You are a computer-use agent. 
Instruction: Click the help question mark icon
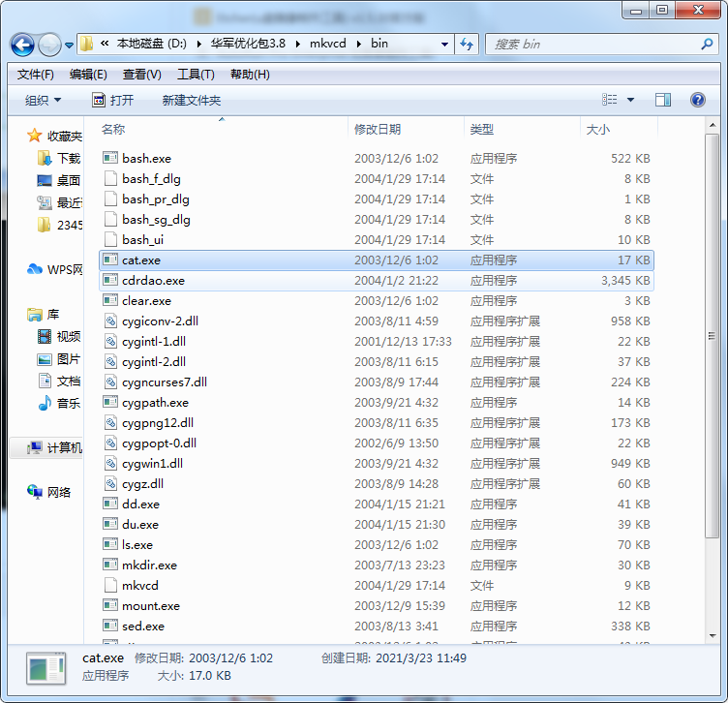click(697, 100)
